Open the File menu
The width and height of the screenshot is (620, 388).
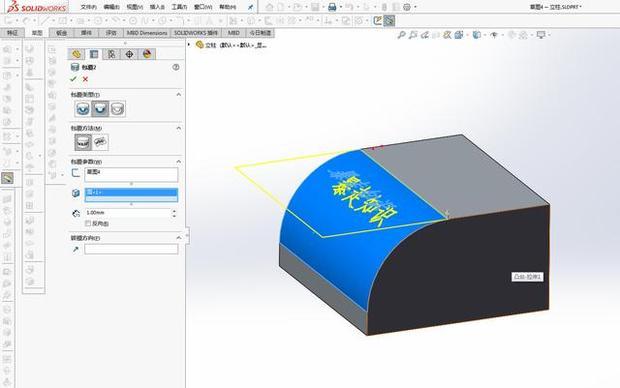coord(89,7)
